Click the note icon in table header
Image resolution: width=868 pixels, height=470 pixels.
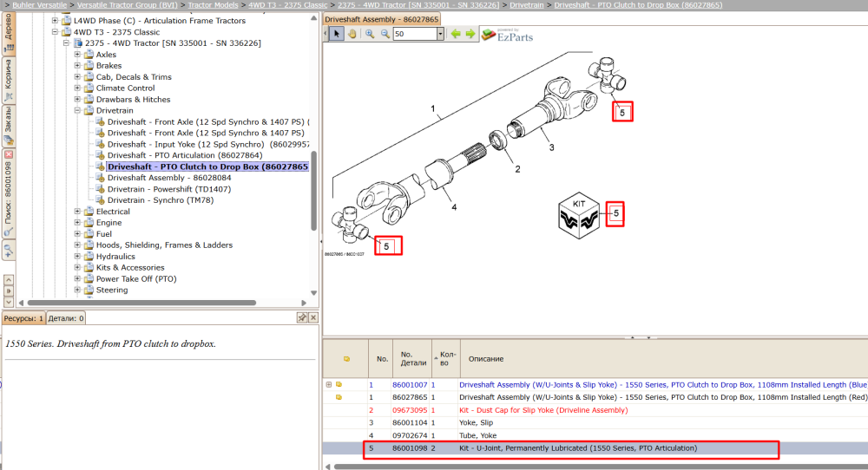pos(346,359)
